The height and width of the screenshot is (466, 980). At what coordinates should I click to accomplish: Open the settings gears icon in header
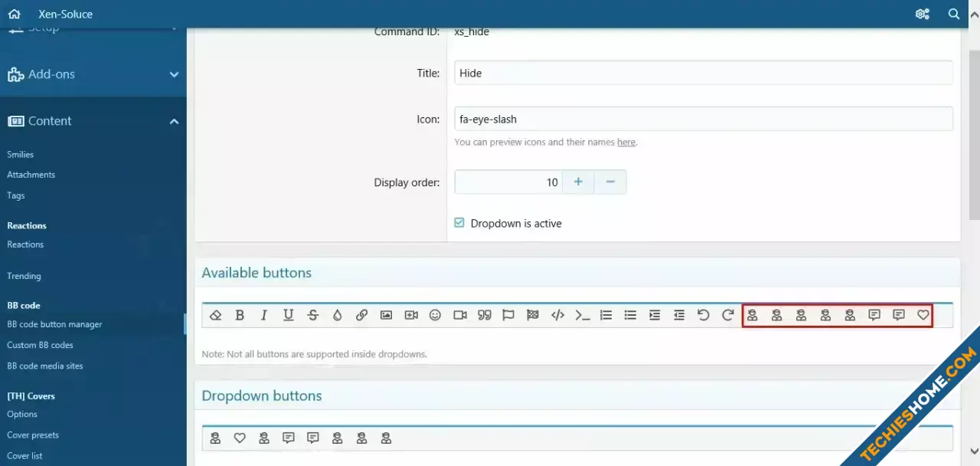[922, 14]
